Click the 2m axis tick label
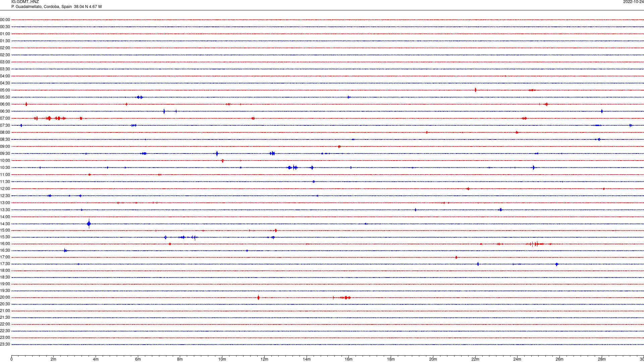 click(x=54, y=359)
